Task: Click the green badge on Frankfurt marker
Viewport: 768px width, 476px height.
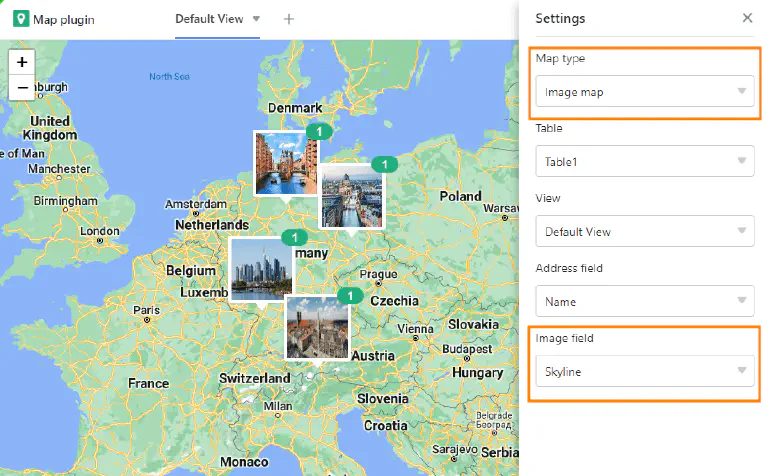Action: pyautogui.click(x=294, y=237)
